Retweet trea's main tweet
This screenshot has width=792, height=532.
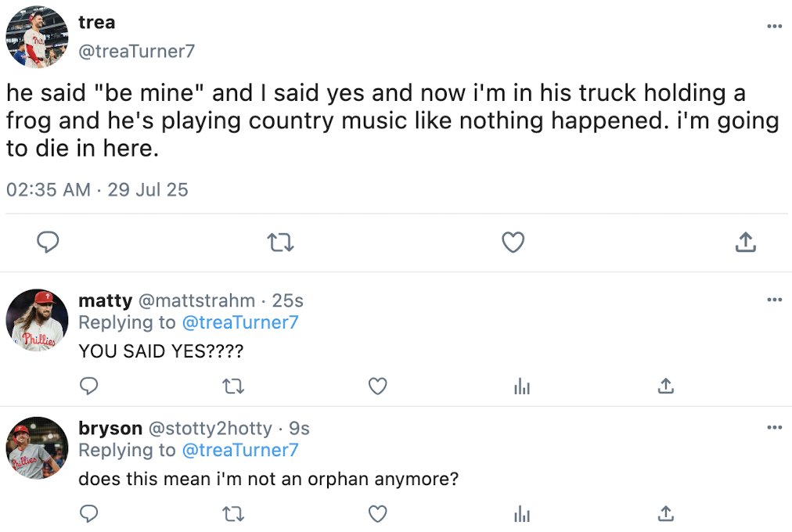coord(280,243)
